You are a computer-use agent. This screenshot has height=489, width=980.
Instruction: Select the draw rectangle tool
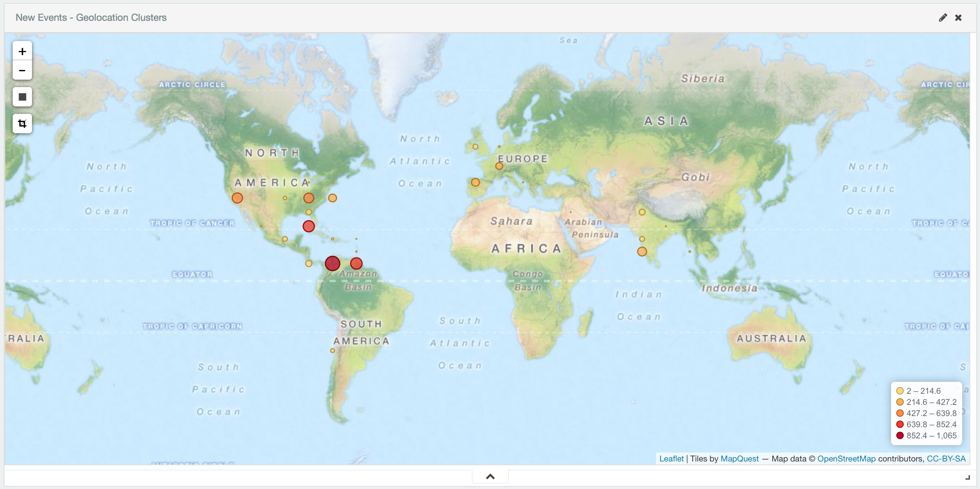pyautogui.click(x=22, y=97)
